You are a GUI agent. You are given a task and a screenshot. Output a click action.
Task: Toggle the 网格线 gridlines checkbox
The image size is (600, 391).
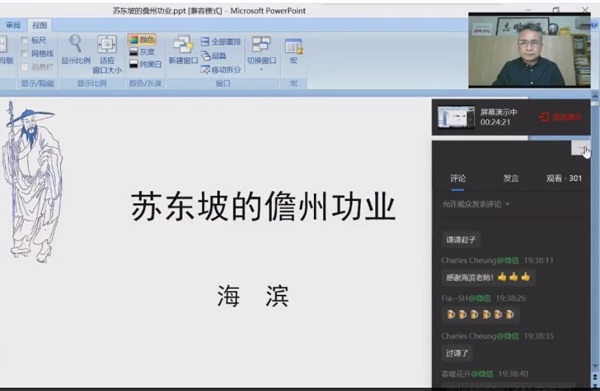(x=24, y=54)
